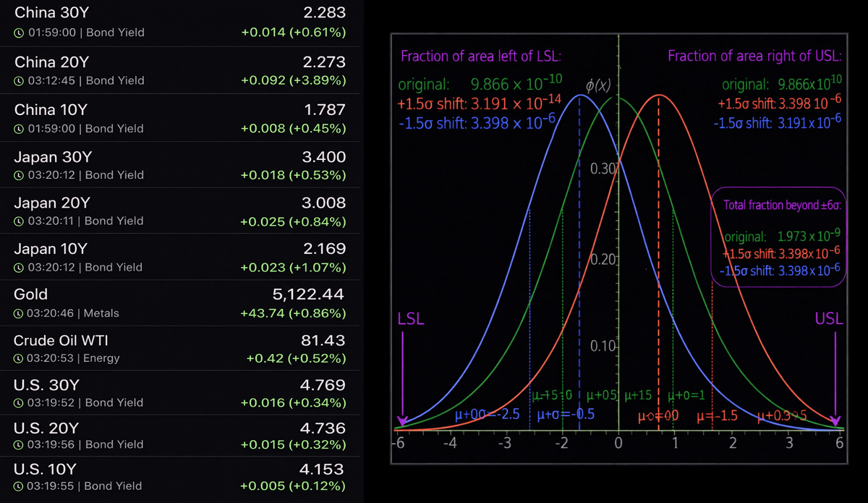Click clock icon in Japan 30Y row
The image size is (868, 503).
18,174
